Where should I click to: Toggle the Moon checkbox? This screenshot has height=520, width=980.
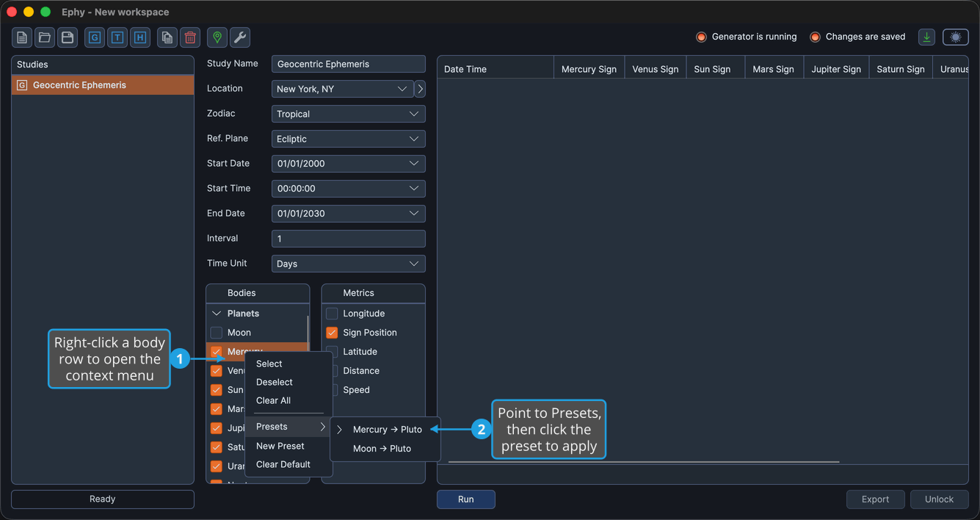point(217,333)
